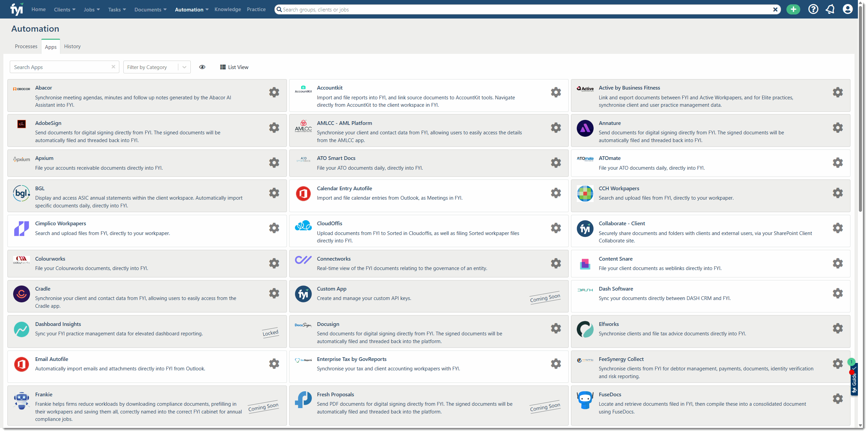Switch to the History tab
This screenshot has width=868, height=433.
(x=72, y=46)
